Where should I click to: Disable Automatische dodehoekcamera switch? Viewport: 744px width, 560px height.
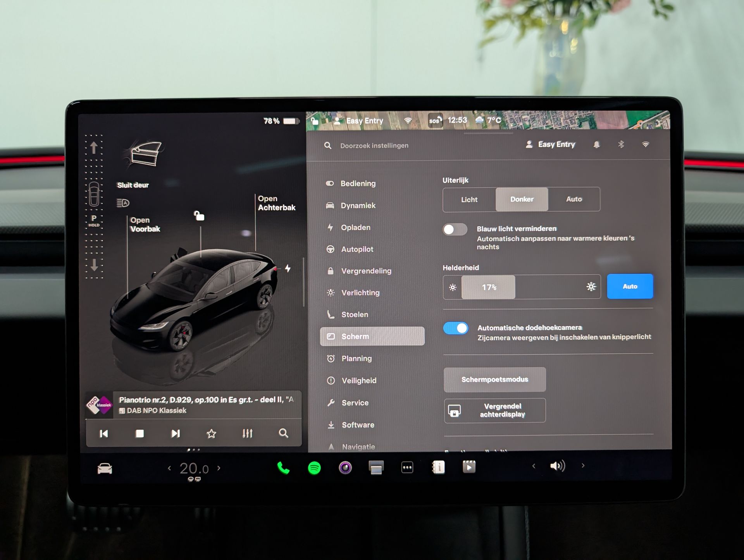(456, 328)
